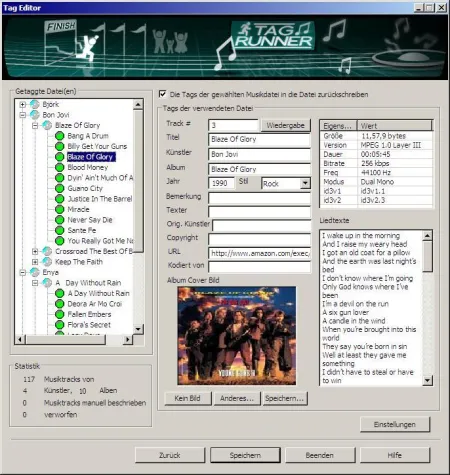Click lyrics scroll up arrow
Viewport: 450px width, 475px height.
pos(427,236)
